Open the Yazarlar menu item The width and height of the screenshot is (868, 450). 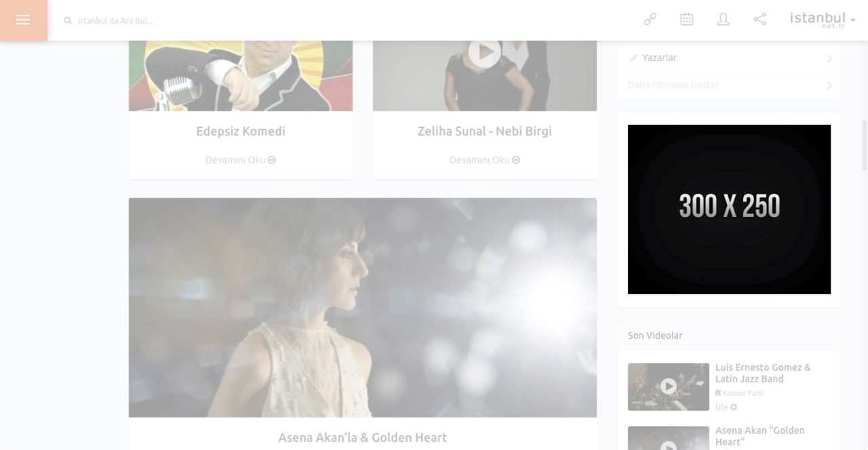tap(659, 58)
